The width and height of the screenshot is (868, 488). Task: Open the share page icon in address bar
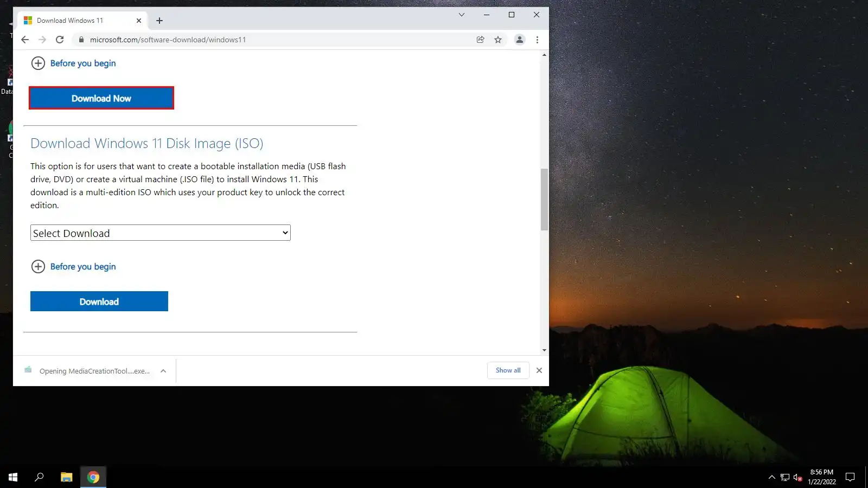(x=480, y=40)
